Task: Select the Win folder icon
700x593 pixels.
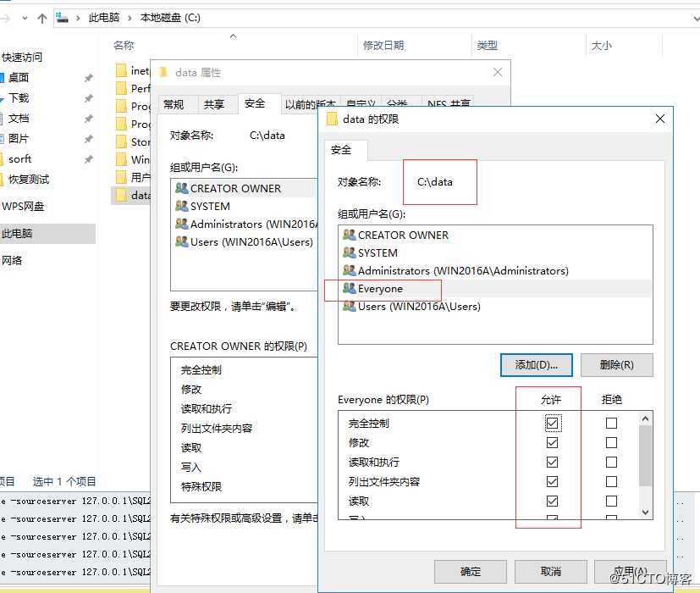Action: 121,159
